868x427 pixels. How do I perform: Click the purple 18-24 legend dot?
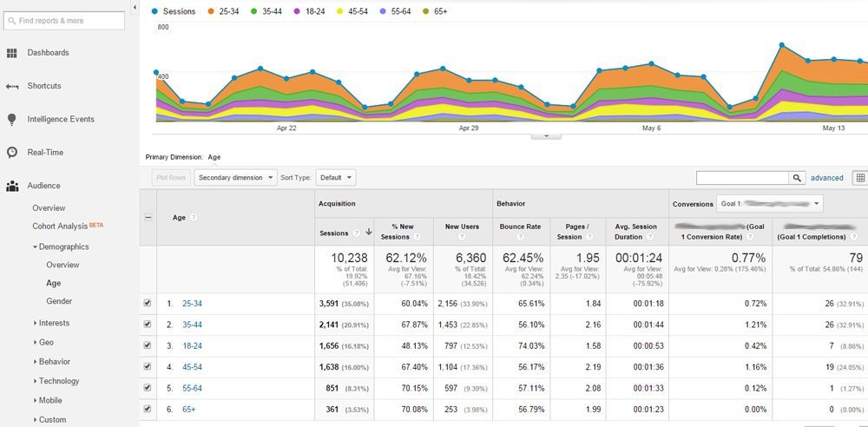[x=297, y=11]
